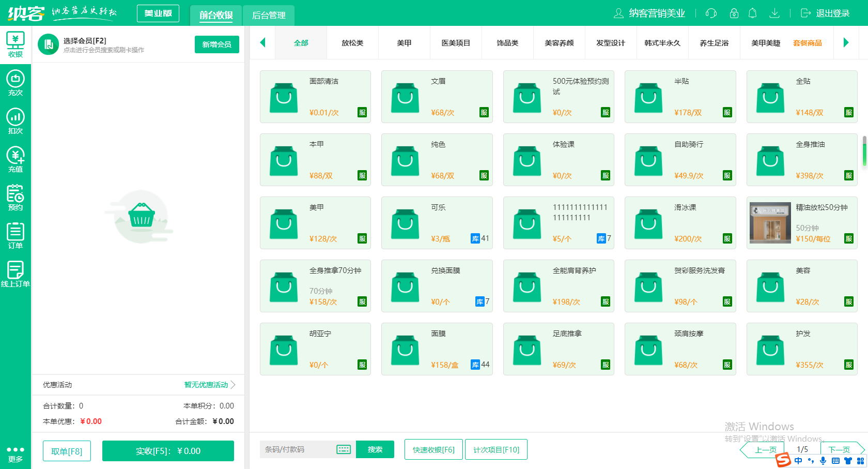Switch to the 美甲 nail category tab
This screenshot has width=868, height=469.
pyautogui.click(x=404, y=43)
